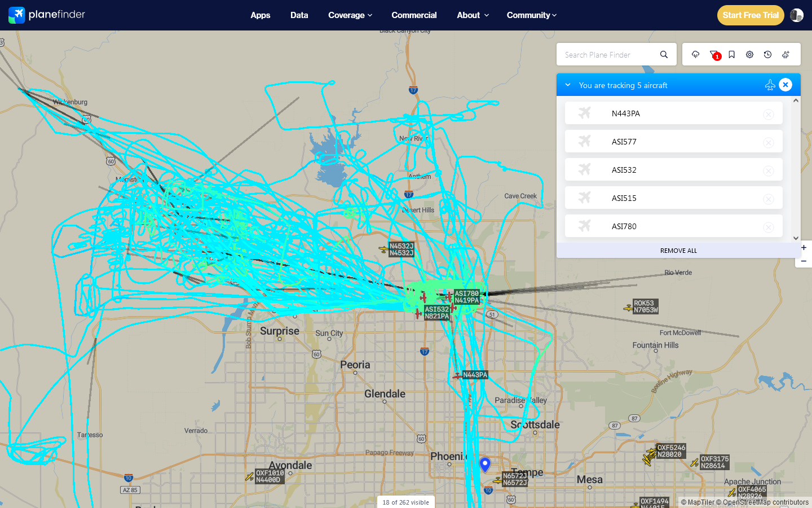
Task: Click plane icon beside N443PA row
Action: pos(584,113)
